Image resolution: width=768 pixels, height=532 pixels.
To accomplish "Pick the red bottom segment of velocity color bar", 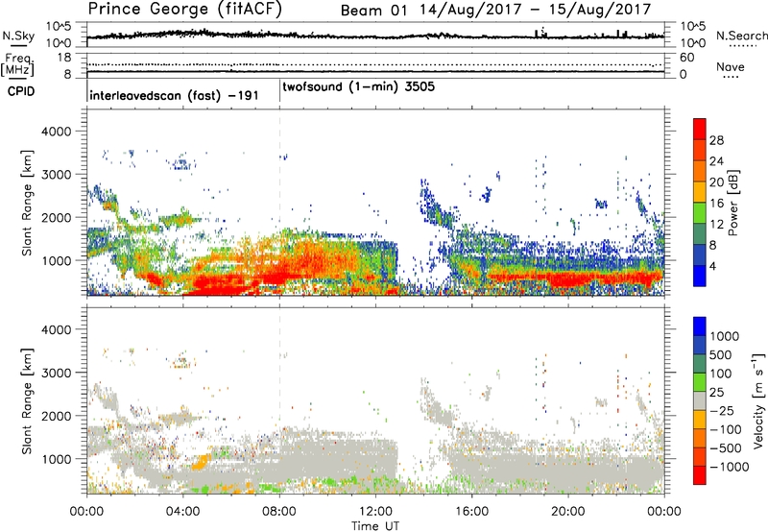I will [700, 475].
